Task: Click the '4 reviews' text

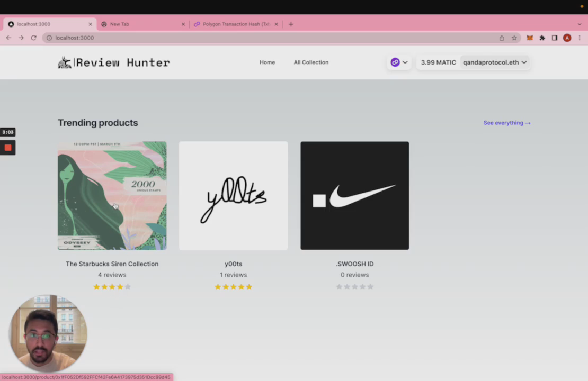Action: tap(112, 275)
